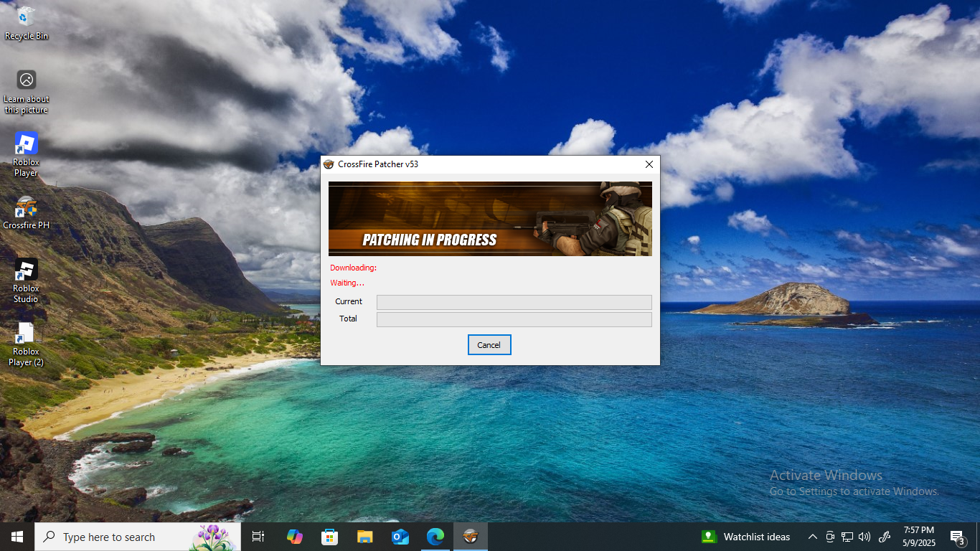Select the Crossfire PH desktop shortcut
The height and width of the screenshot is (551, 980).
click(27, 213)
